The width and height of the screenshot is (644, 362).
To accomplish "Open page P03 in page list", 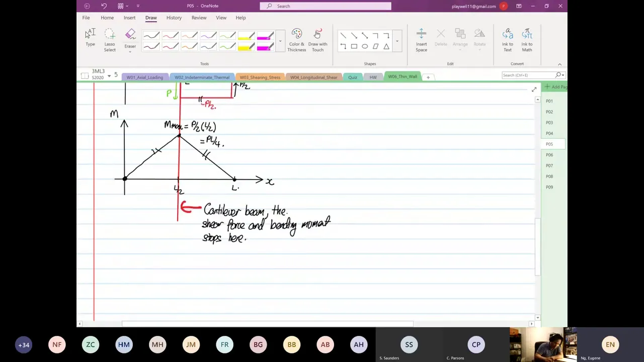I will [549, 123].
